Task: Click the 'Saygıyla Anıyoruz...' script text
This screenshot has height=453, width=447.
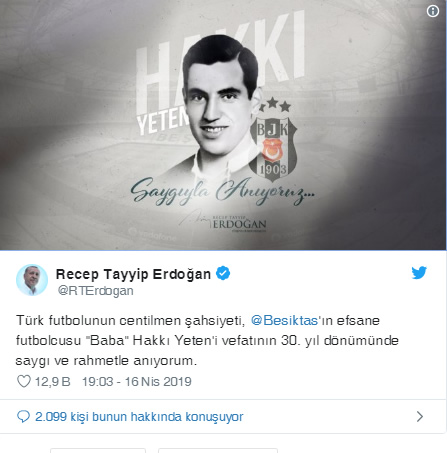Action: pyautogui.click(x=222, y=192)
